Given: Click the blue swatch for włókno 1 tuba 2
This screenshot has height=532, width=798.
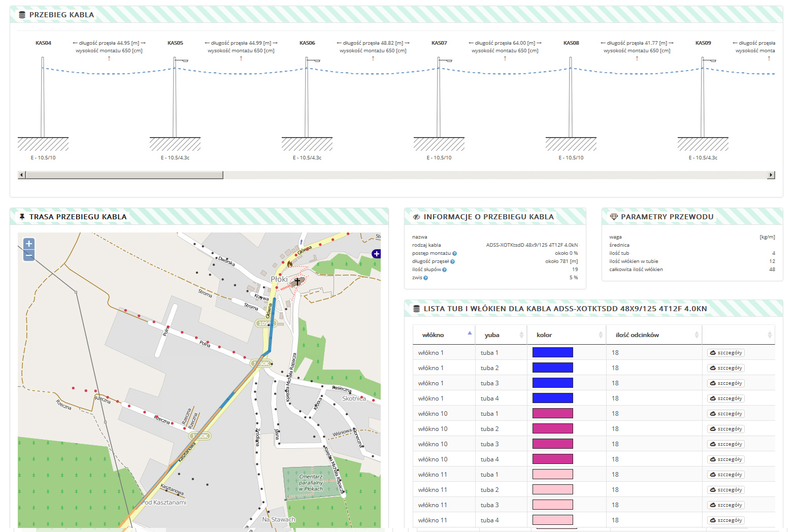Looking at the screenshot, I should 553,368.
